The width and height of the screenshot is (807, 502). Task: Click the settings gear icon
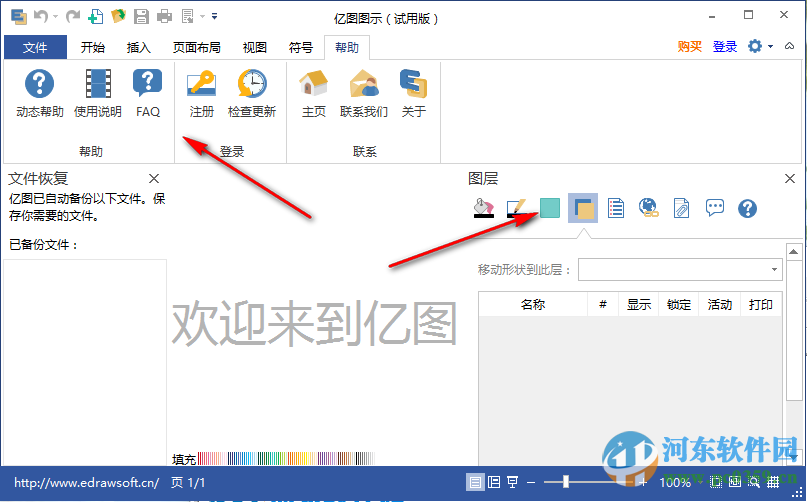pos(755,46)
